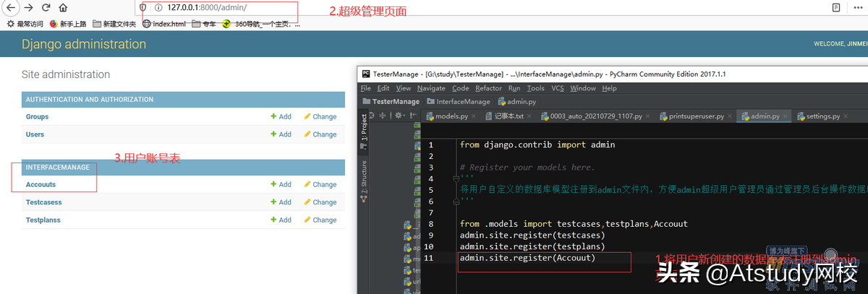Close the printsuperuser.py tab
The height and width of the screenshot is (294, 868).
(x=728, y=116)
